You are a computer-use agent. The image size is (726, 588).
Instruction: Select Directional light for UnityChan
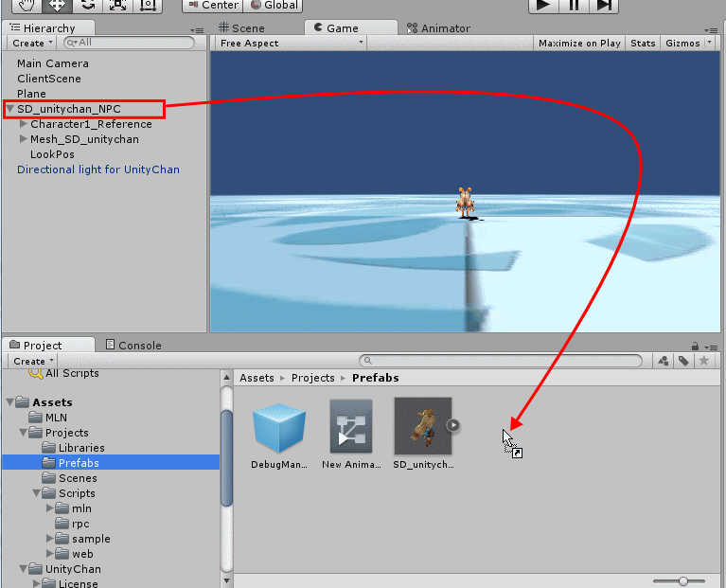coord(98,169)
